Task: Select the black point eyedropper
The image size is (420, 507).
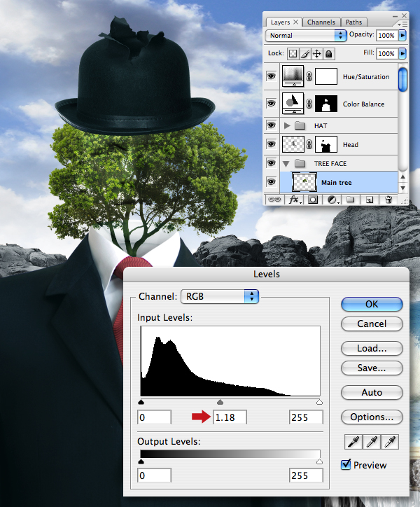Action: (x=353, y=442)
